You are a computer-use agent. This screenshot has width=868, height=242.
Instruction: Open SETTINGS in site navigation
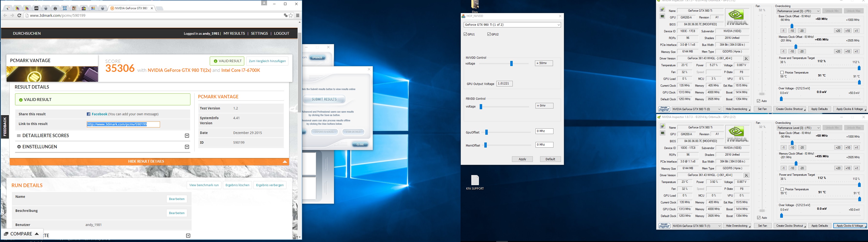pos(260,33)
